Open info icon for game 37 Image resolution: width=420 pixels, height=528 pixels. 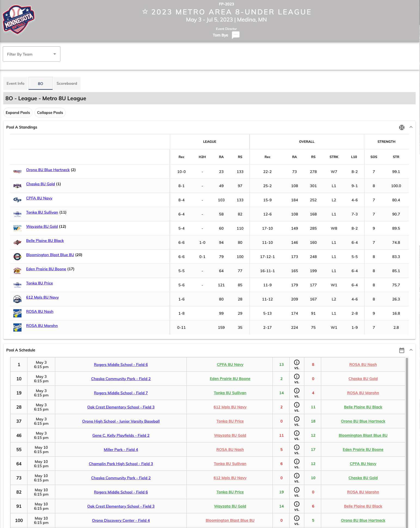click(297, 419)
